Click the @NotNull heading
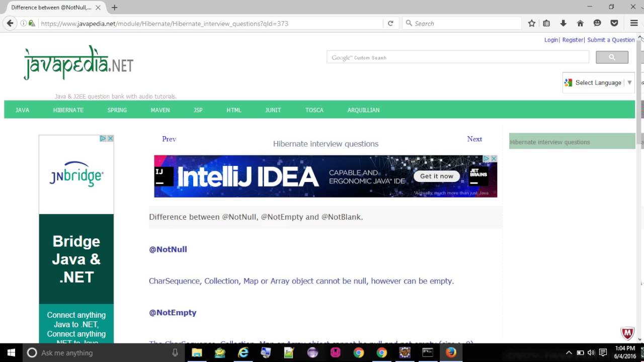The height and width of the screenshot is (362, 644). (x=168, y=249)
